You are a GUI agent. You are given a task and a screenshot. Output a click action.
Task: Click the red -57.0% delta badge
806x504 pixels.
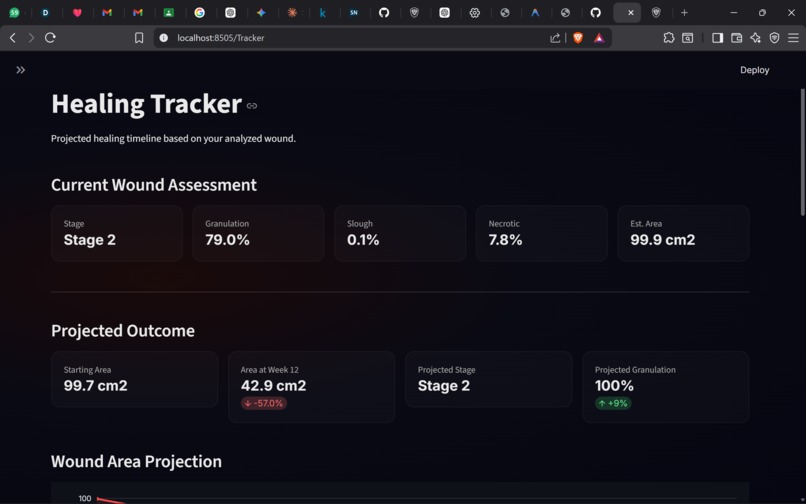pos(264,403)
